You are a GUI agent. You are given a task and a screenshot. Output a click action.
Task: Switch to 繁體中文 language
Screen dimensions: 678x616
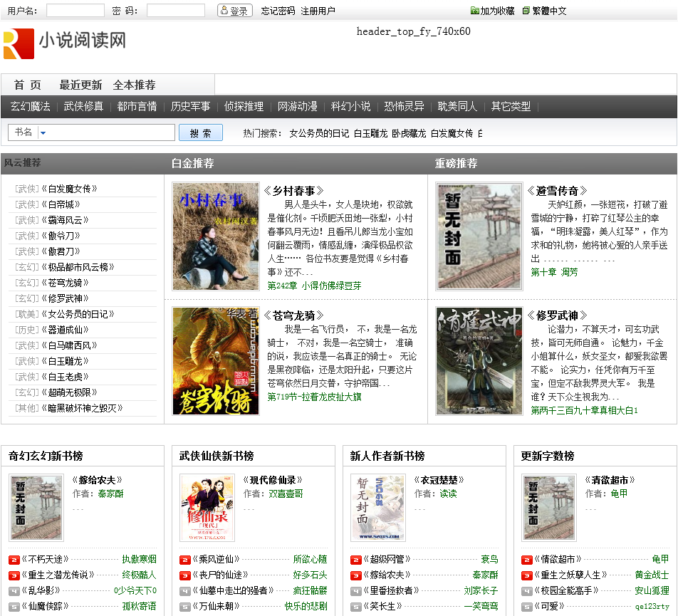[544, 11]
